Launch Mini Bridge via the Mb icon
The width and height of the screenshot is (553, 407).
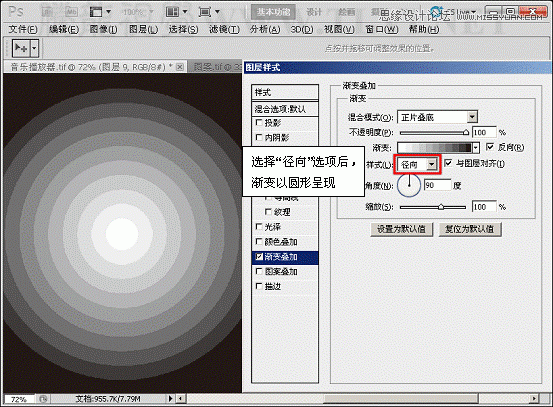coord(72,12)
